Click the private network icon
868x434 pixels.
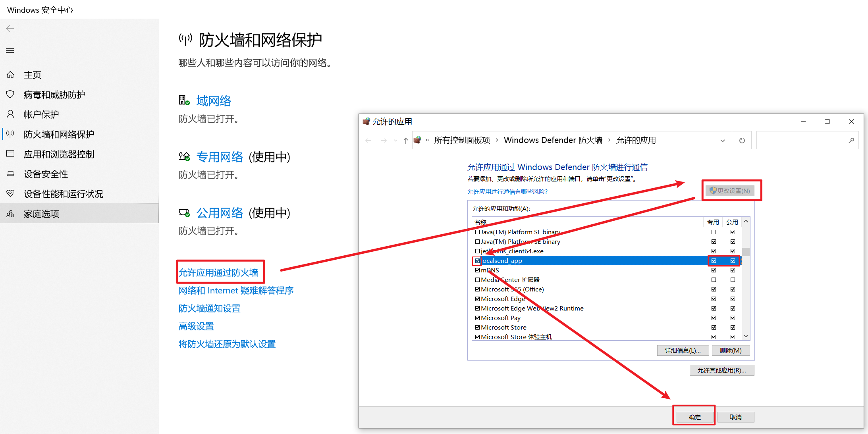coord(184,156)
